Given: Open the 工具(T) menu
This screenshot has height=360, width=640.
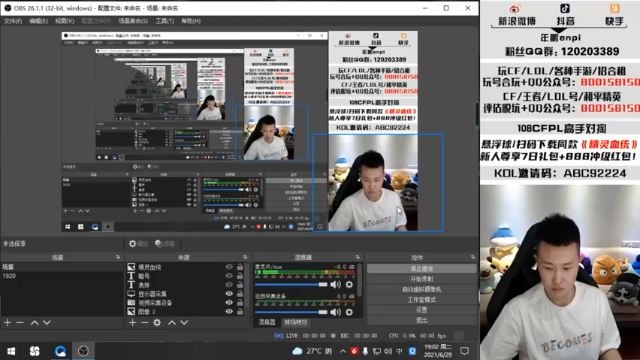Looking at the screenshot, I should coord(164,21).
